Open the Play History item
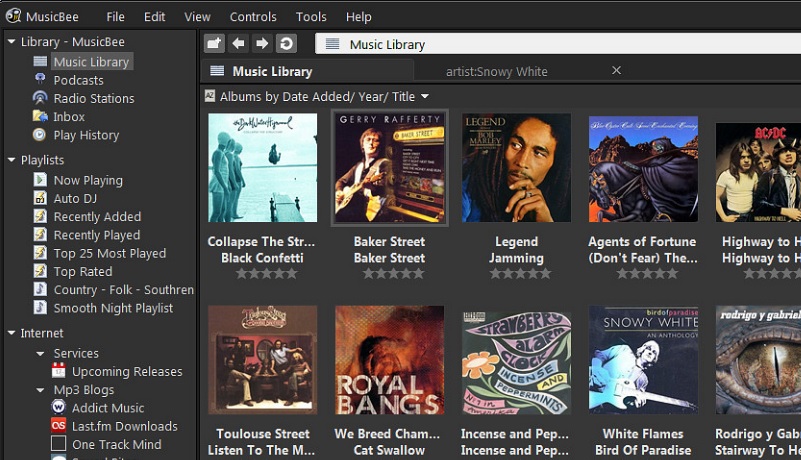This screenshot has height=460, width=801. click(86, 135)
